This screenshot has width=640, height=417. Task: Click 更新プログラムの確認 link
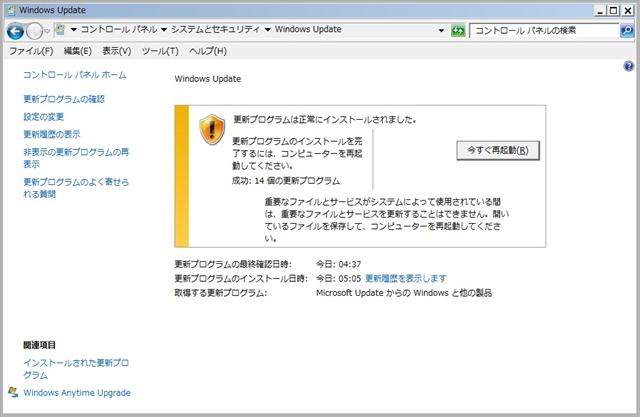(x=64, y=99)
